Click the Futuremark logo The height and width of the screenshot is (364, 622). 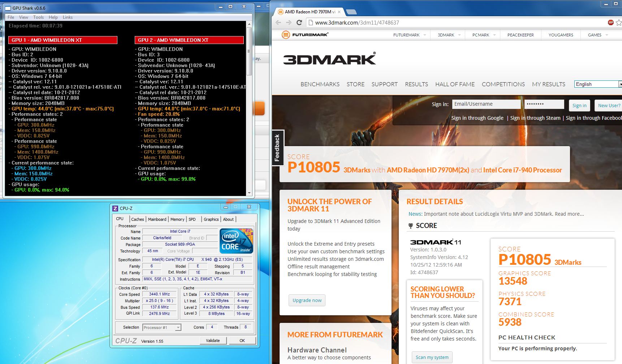click(305, 35)
